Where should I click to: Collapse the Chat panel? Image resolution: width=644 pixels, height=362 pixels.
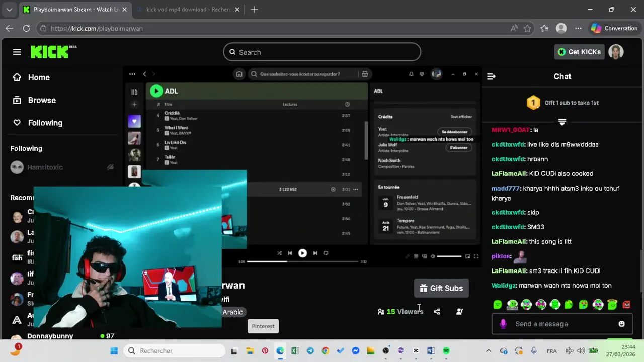point(491,76)
